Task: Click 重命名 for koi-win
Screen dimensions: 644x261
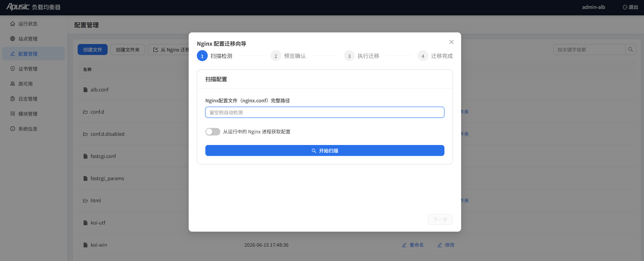Action: click(x=413, y=245)
